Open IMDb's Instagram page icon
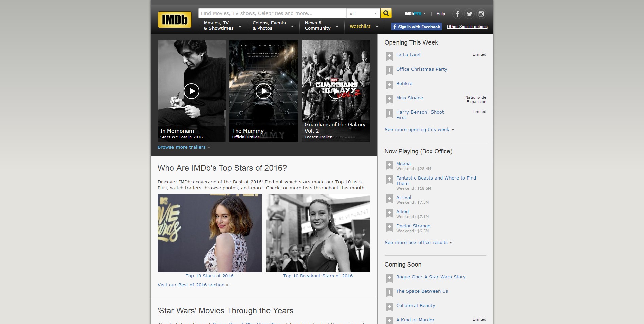 (481, 14)
